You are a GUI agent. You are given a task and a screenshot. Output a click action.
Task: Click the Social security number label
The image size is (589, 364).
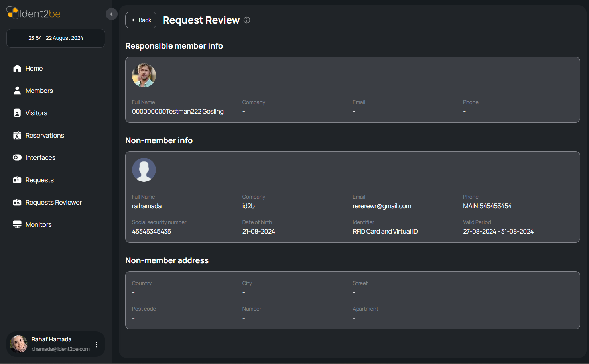coord(159,222)
